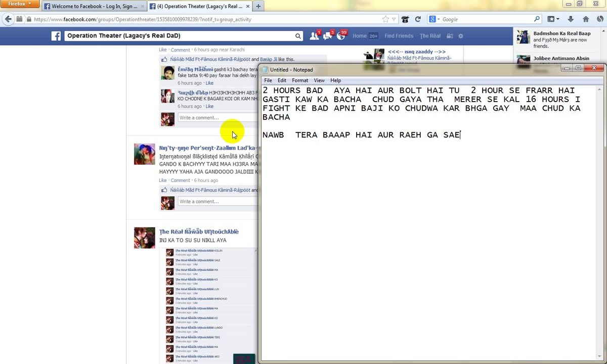Open the Firefox Bookmarks menu button

553,19
